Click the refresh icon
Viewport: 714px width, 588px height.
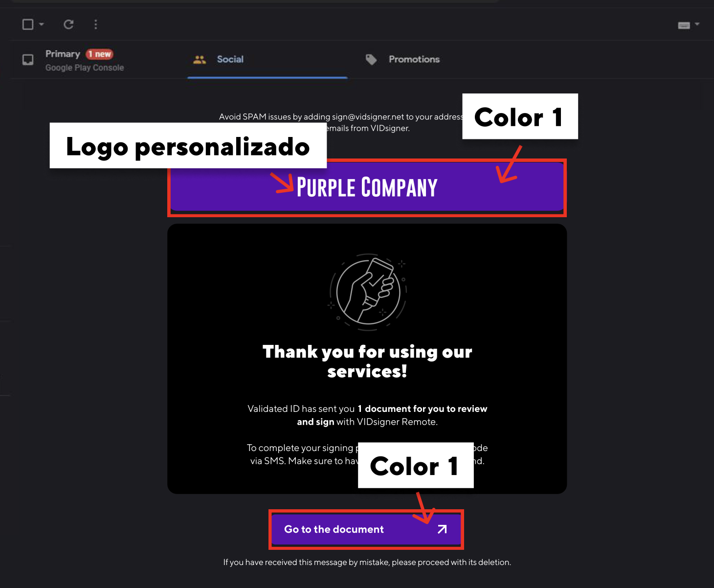[68, 24]
